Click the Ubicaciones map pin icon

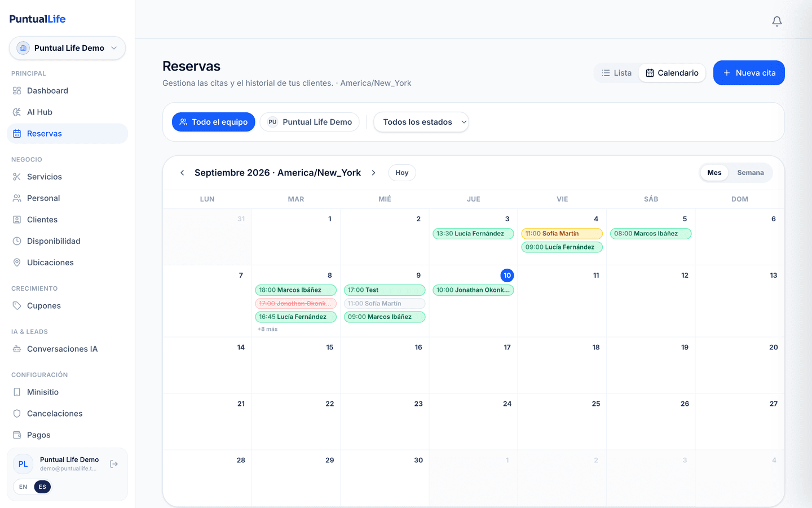point(17,262)
